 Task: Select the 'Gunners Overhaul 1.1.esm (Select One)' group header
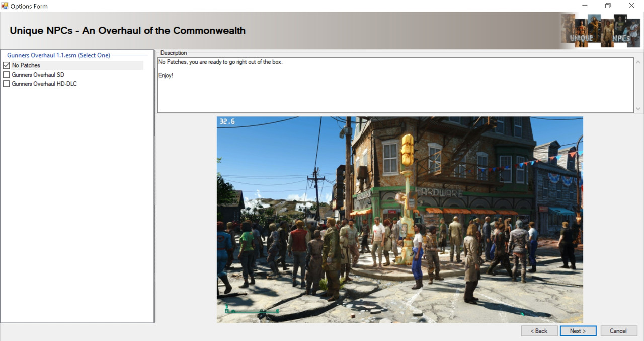(x=58, y=55)
